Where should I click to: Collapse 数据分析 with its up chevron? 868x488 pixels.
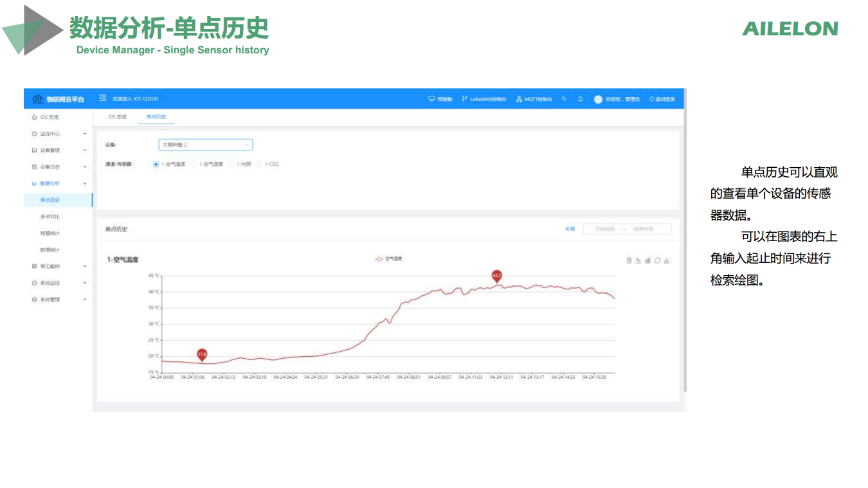[x=85, y=183]
